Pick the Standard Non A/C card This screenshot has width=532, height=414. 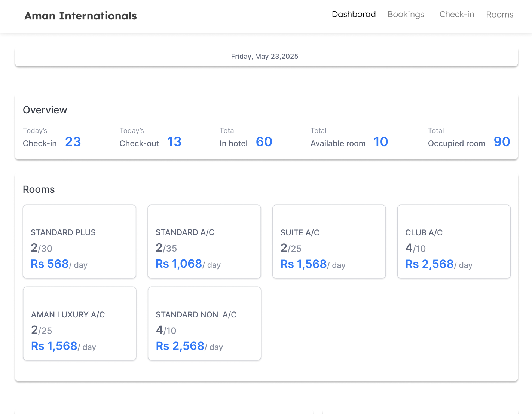tap(204, 323)
